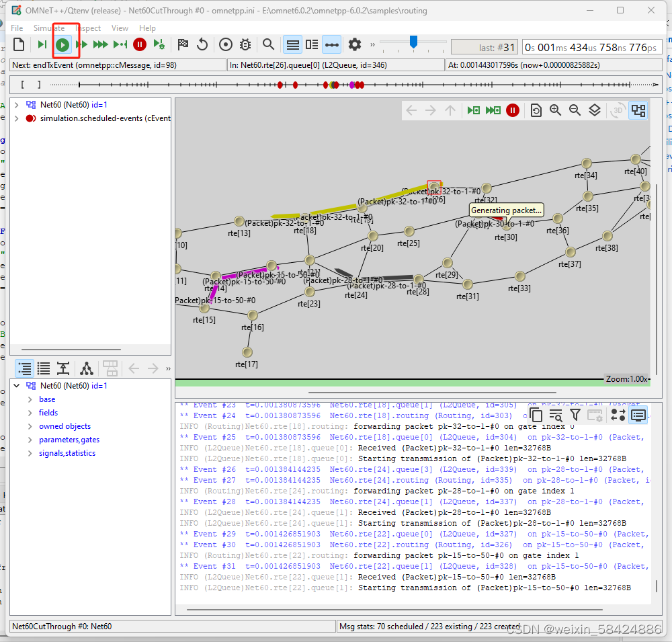Open Find objects magnifier

point(268,44)
